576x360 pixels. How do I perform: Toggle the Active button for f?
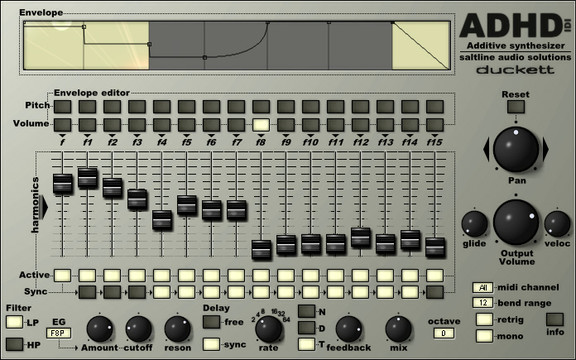[62, 276]
